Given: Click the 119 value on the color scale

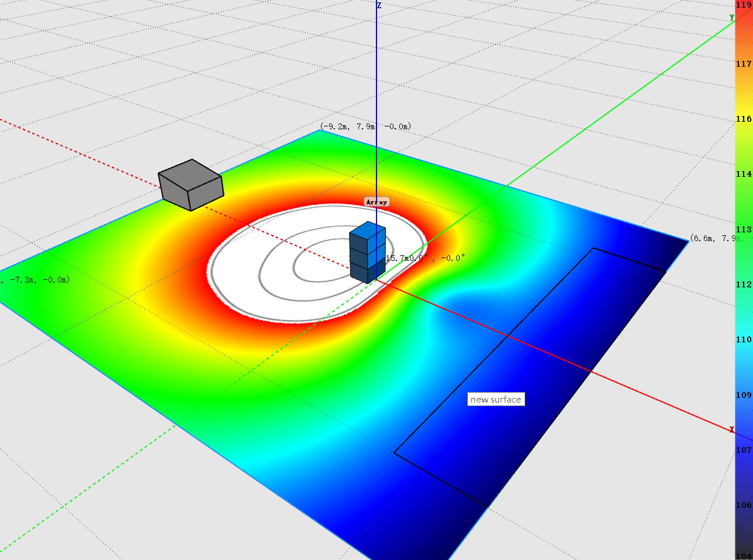Looking at the screenshot, I should 744,5.
